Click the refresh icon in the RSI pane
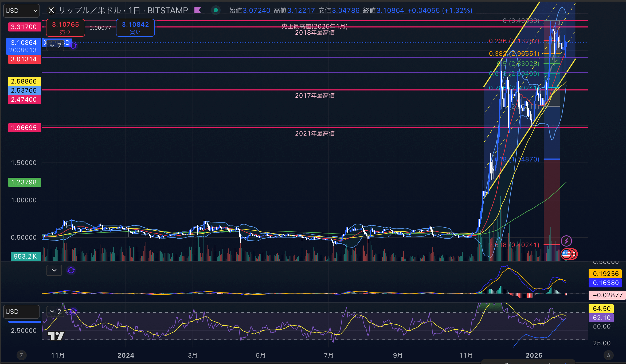This screenshot has height=364, width=626. click(73, 311)
